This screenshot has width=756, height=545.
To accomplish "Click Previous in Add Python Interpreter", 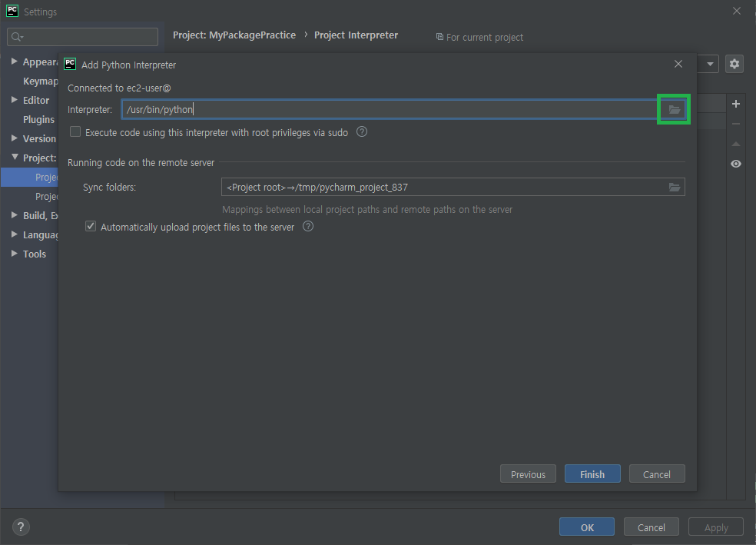I will coord(528,474).
